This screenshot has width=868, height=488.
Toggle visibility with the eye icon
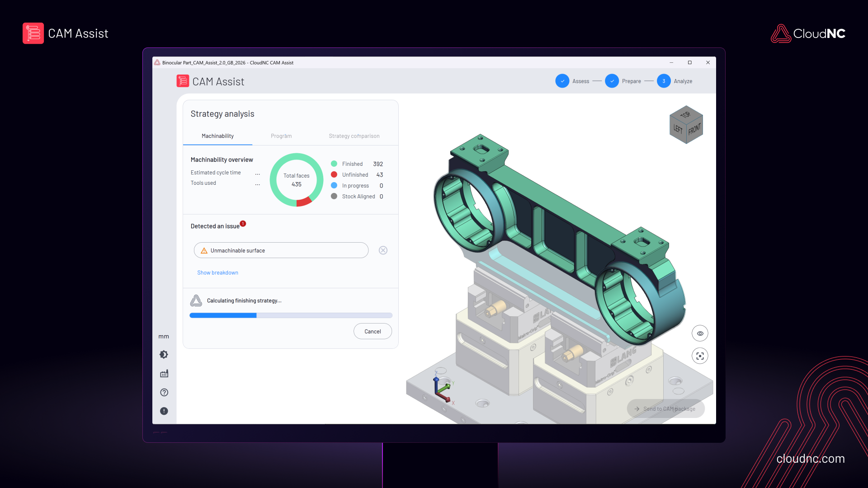pyautogui.click(x=700, y=333)
